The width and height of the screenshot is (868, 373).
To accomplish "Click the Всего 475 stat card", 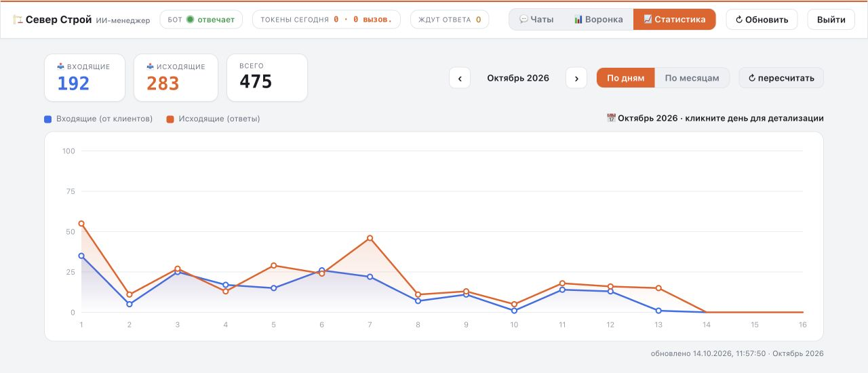I will pyautogui.click(x=267, y=78).
